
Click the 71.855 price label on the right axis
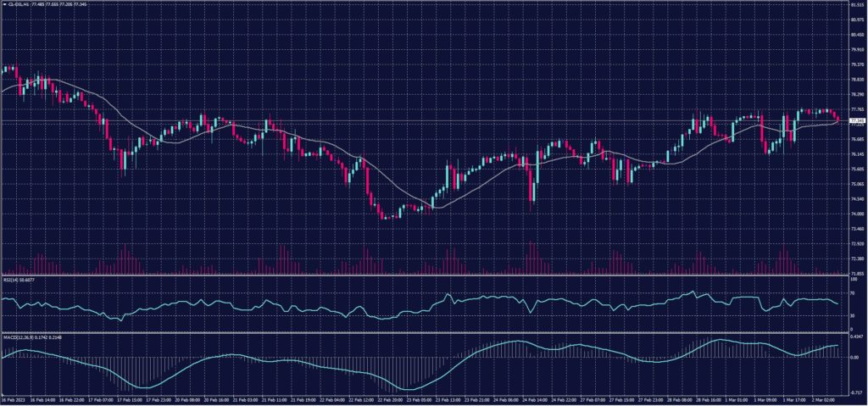pyautogui.click(x=855, y=274)
